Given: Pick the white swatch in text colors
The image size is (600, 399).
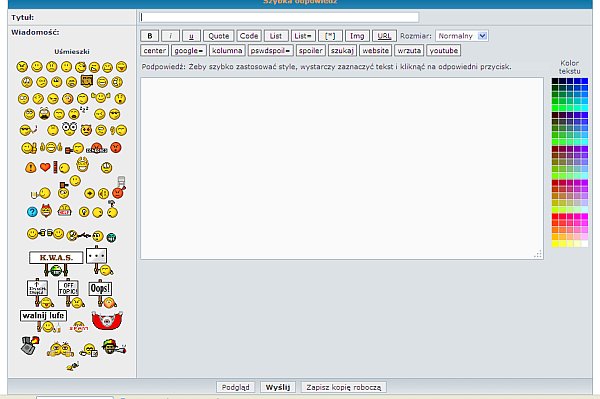Looking at the screenshot, I should coord(584,244).
